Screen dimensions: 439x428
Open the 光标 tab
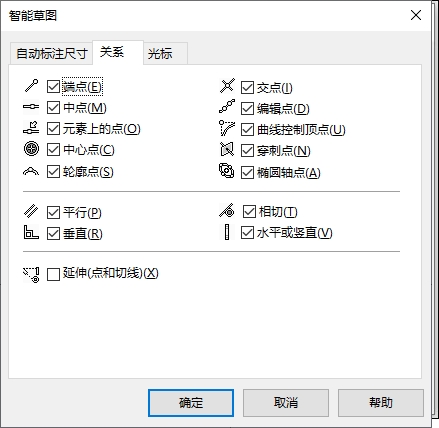[165, 53]
